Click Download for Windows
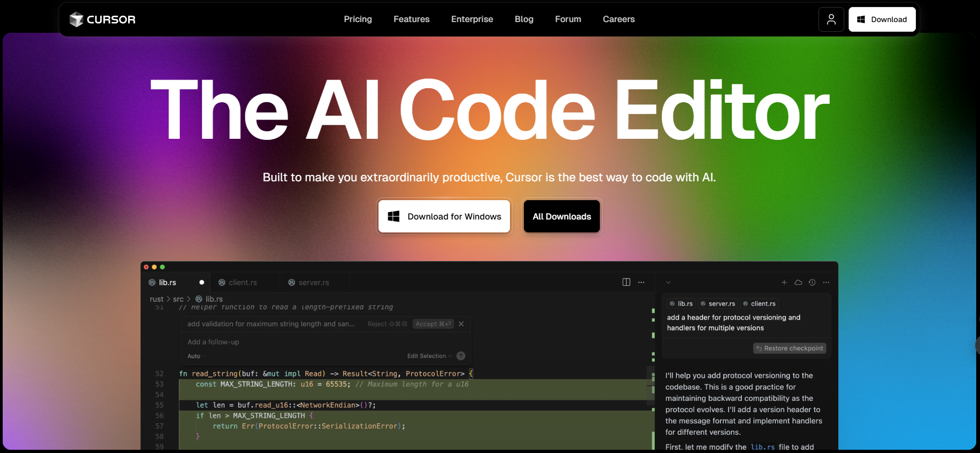The height and width of the screenshot is (453, 980). click(x=444, y=216)
